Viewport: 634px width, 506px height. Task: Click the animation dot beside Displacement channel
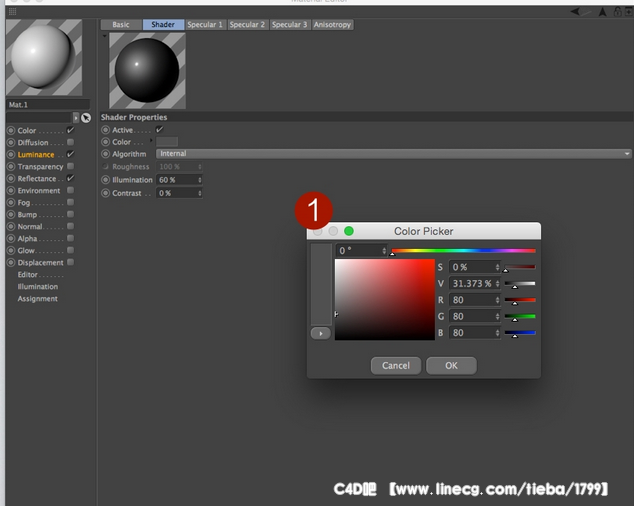(x=11, y=263)
